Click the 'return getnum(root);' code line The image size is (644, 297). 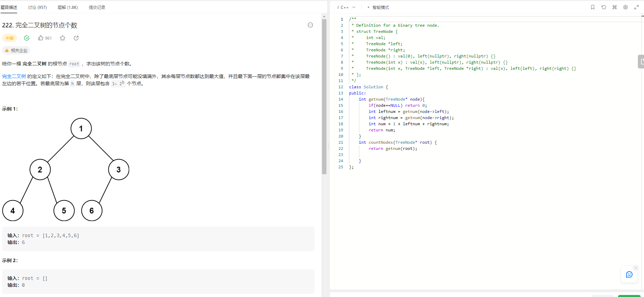click(x=393, y=148)
